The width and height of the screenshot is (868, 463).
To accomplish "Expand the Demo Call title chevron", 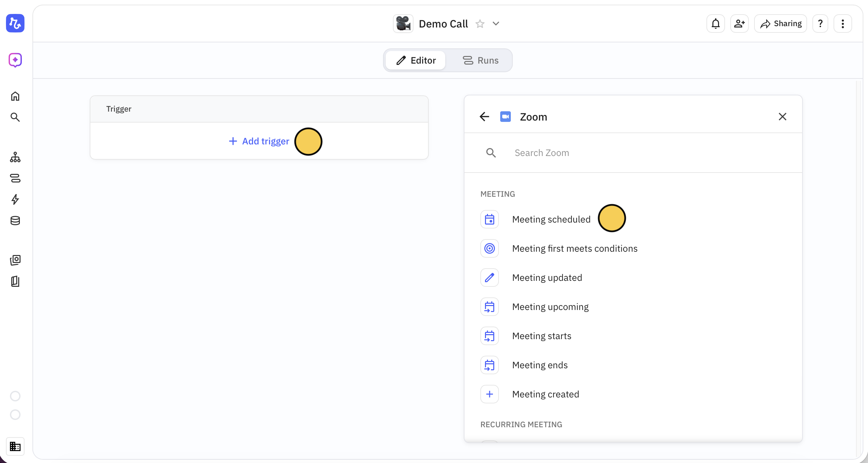I will click(496, 24).
